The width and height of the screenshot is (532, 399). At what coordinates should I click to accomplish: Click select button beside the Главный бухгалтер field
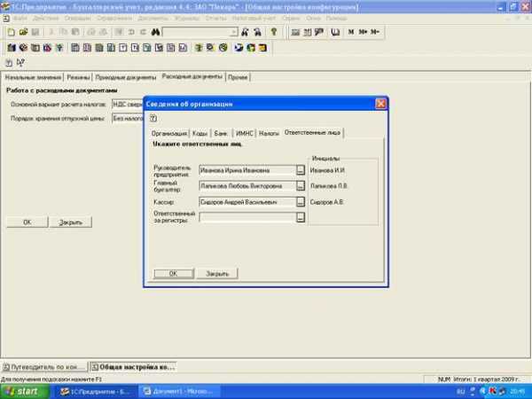[301, 186]
